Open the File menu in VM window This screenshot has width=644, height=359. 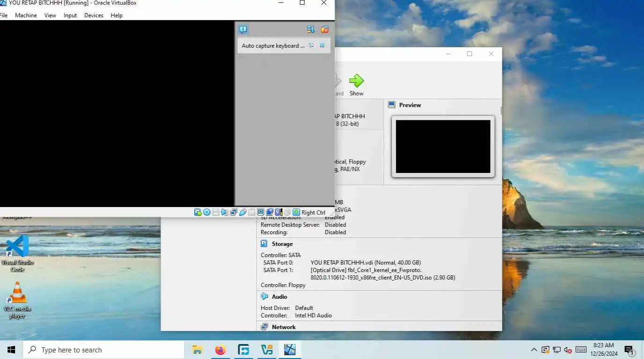[x=4, y=15]
